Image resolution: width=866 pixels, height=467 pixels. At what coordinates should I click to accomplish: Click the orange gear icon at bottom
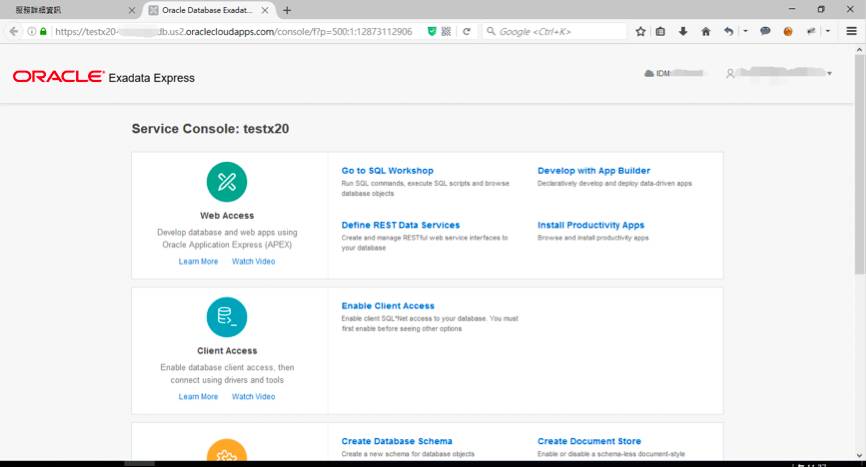click(x=227, y=450)
